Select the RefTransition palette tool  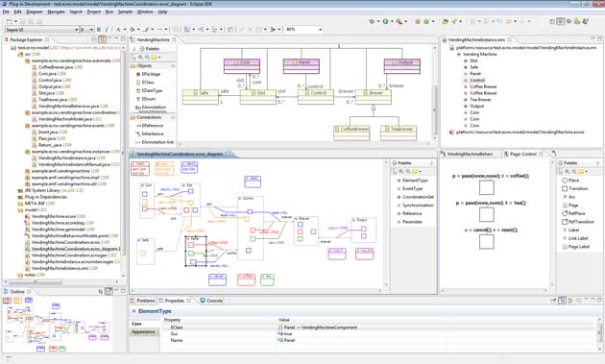pos(578,222)
